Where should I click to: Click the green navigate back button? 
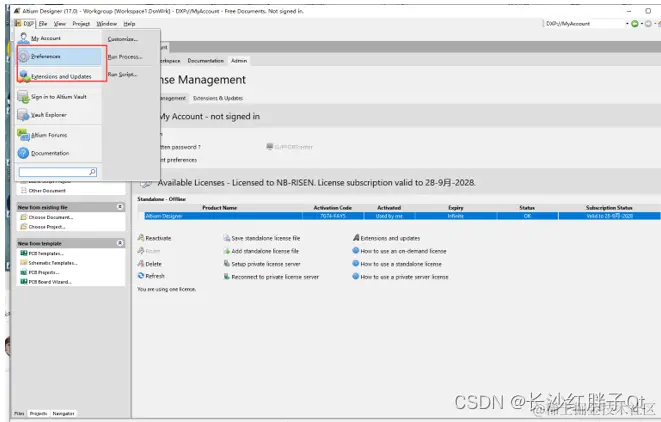pos(634,24)
